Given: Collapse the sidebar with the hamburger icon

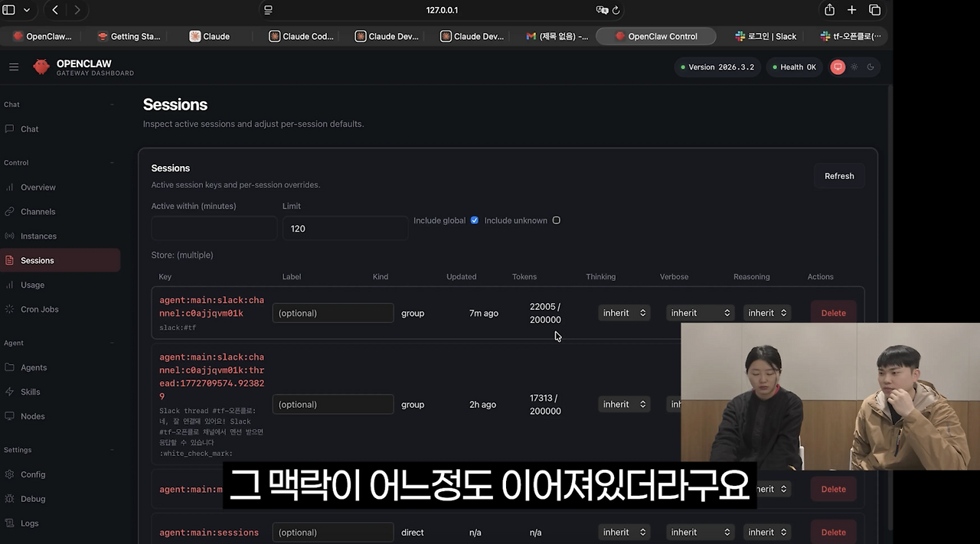Looking at the screenshot, I should 14,67.
